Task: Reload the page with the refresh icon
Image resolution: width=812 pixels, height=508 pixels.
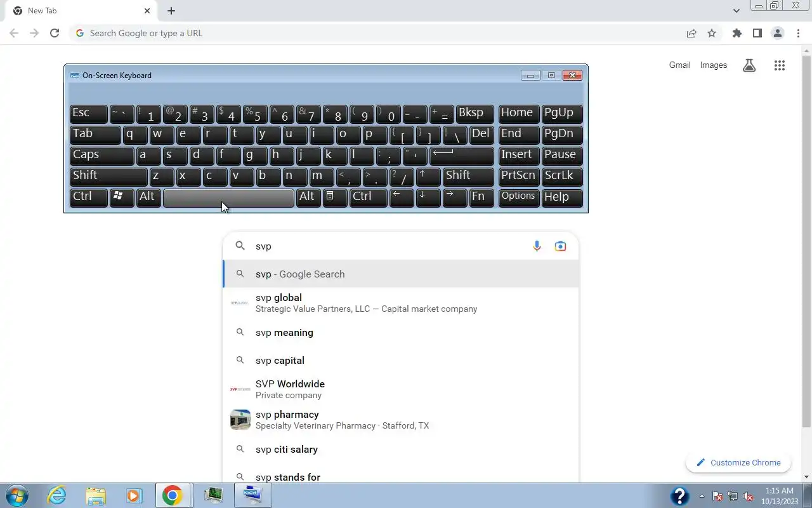Action: click(x=55, y=33)
